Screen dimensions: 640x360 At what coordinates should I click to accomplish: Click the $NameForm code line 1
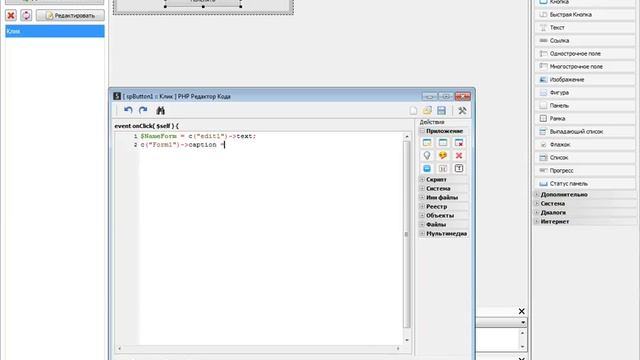tap(198, 136)
